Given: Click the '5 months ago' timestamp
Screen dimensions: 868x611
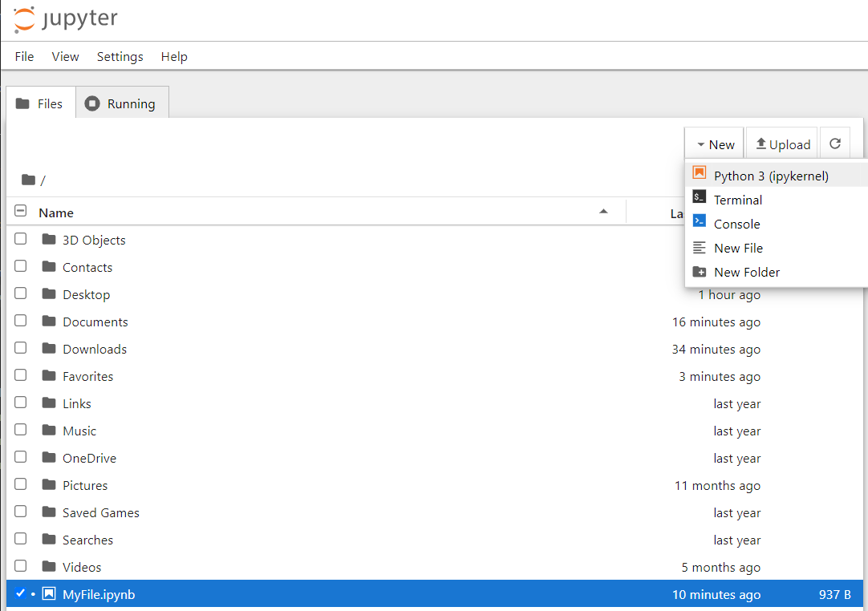Looking at the screenshot, I should [x=720, y=567].
